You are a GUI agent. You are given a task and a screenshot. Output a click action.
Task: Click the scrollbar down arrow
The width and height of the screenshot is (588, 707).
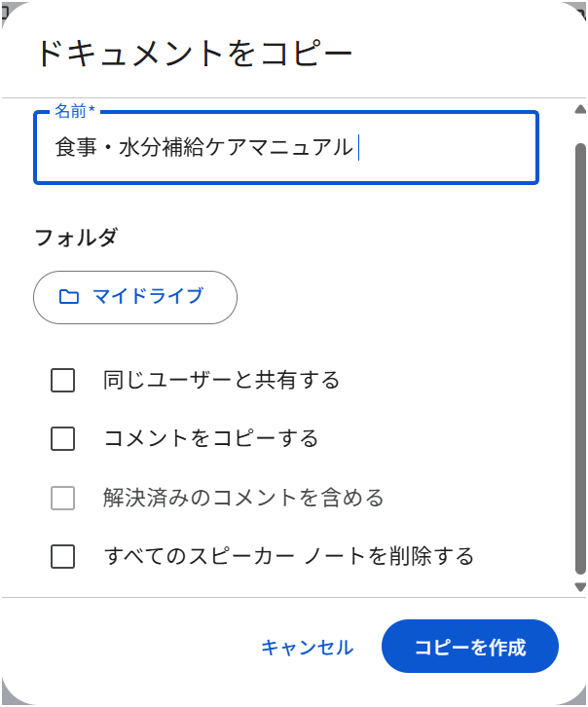(580, 585)
